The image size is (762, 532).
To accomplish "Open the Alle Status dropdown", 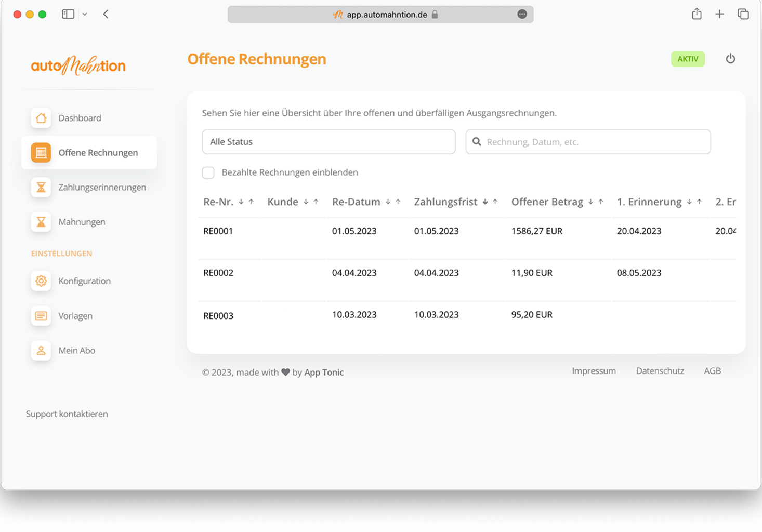I will point(329,142).
